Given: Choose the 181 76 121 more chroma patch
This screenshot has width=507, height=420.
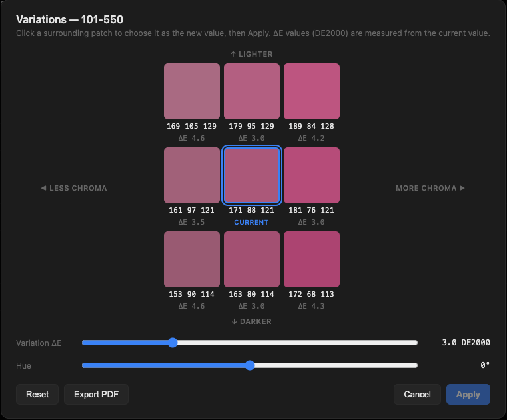Looking at the screenshot, I should point(312,175).
